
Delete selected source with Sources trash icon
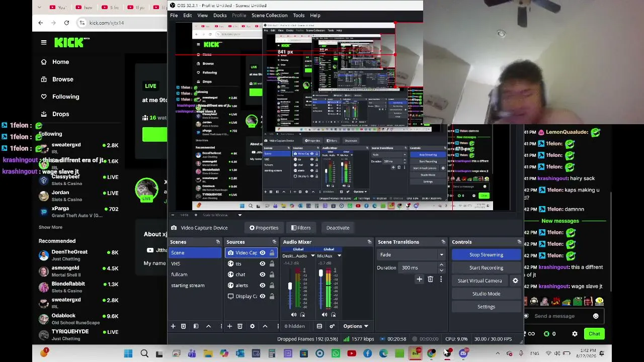pos(240,326)
